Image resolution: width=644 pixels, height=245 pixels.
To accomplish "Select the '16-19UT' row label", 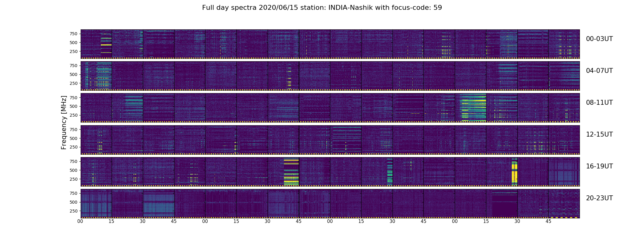I will 599,166.
